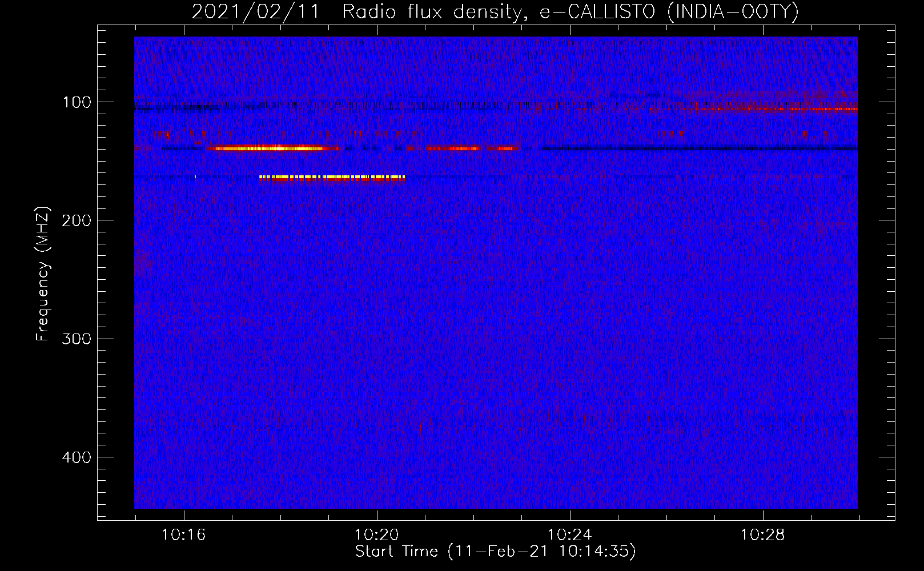Click the '10:16' time tick label
924x571 pixels.
pyautogui.click(x=183, y=535)
